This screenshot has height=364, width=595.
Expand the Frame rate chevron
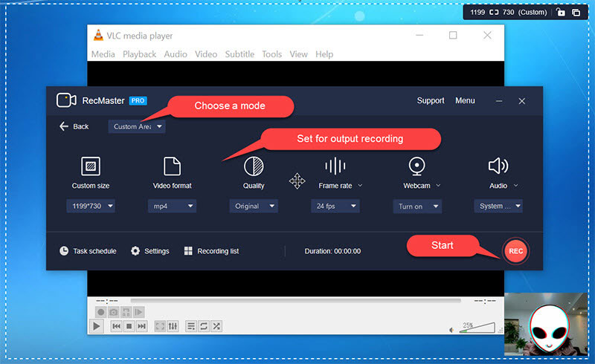360,186
